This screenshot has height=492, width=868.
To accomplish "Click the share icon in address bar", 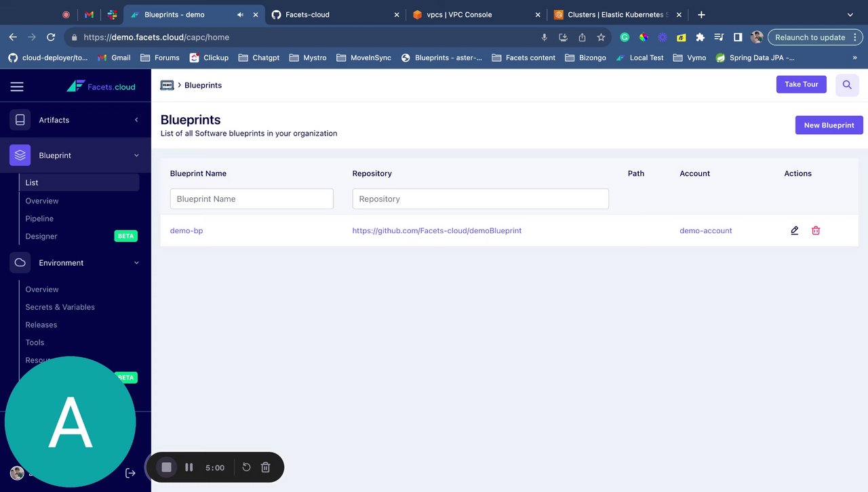I will coord(582,37).
